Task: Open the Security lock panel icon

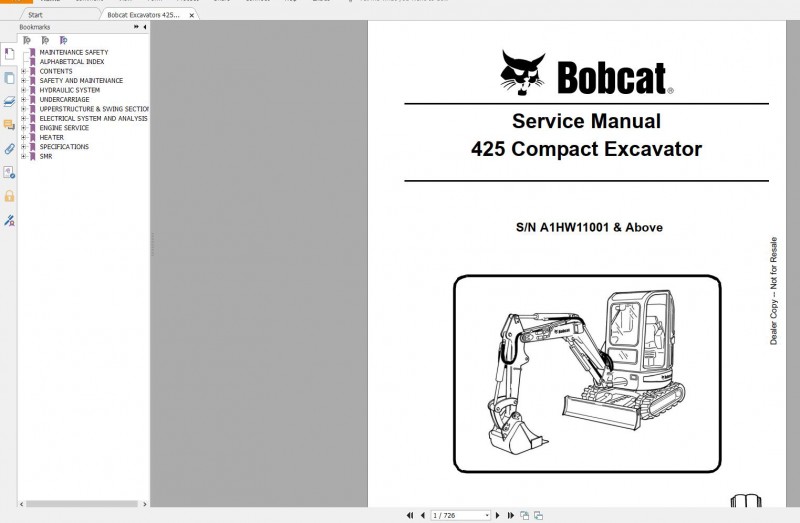Action: [x=9, y=196]
